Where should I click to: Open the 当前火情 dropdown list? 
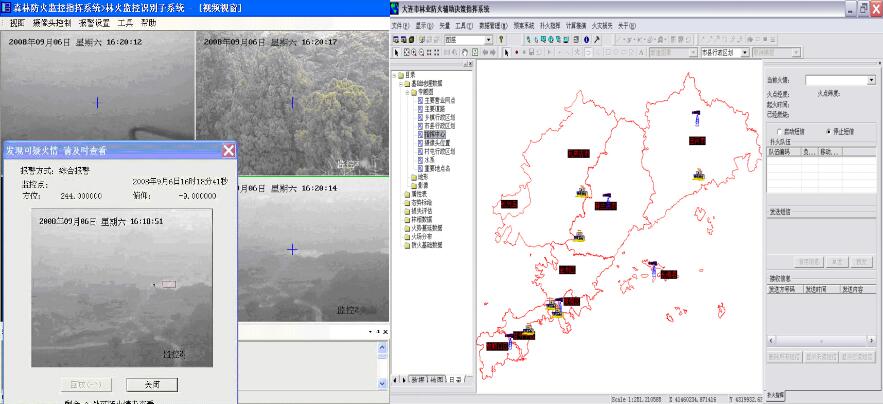tap(871, 80)
